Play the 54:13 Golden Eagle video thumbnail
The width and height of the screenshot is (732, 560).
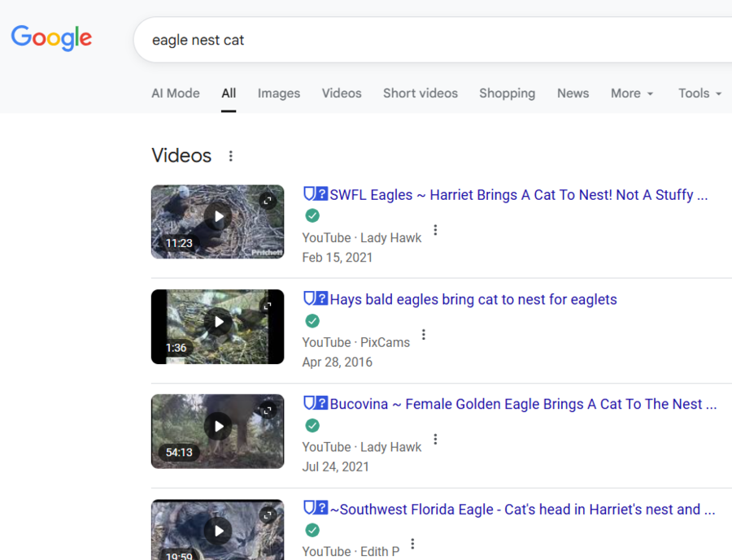(x=218, y=427)
